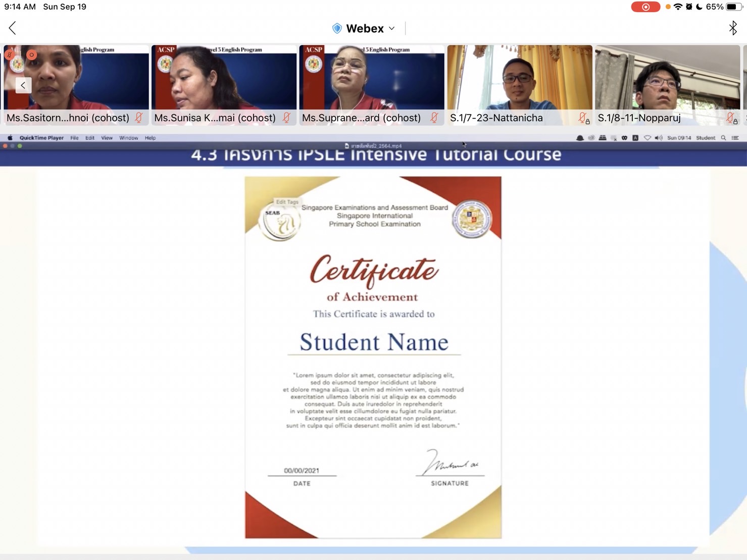This screenshot has height=560, width=747.
Task: Open the Window menu
Action: (128, 138)
